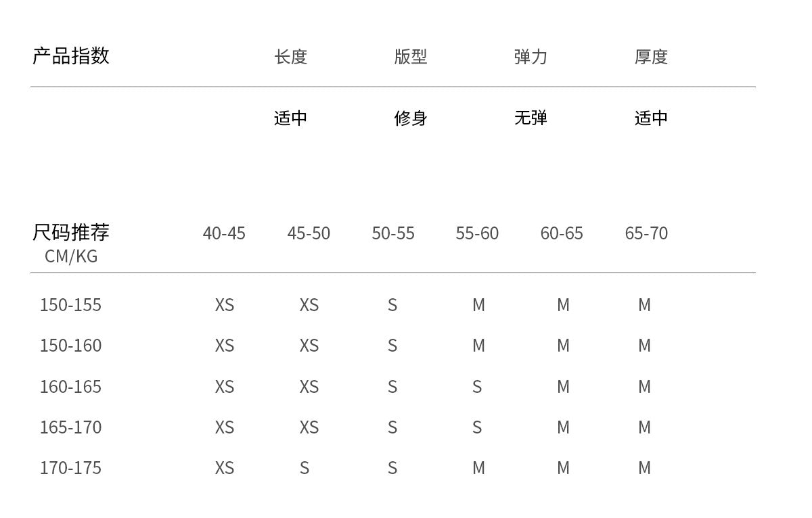Select the 170-175 height row label
The height and width of the screenshot is (518, 812).
70,468
